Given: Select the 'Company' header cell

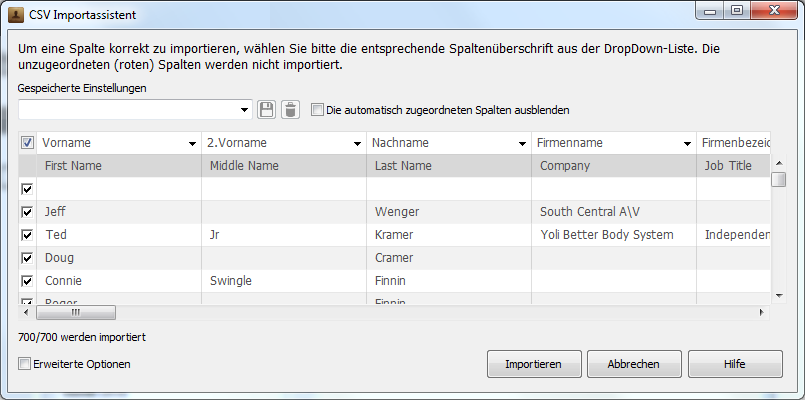Looking at the screenshot, I should (x=614, y=166).
